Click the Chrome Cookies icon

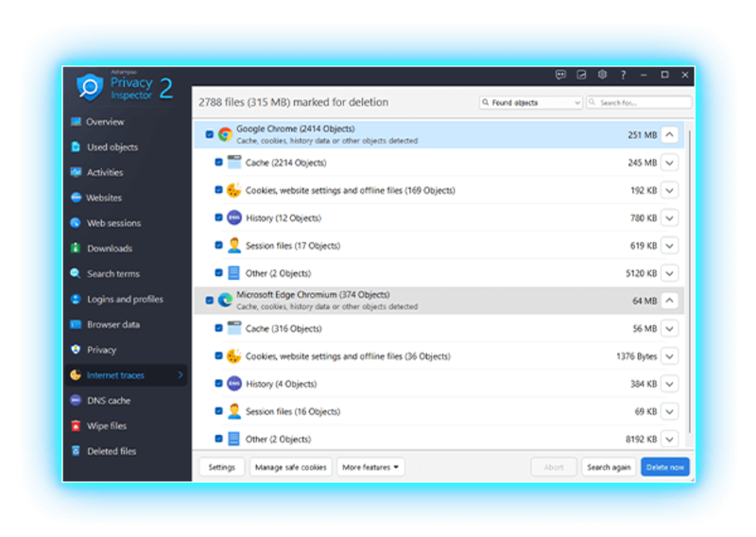(233, 190)
